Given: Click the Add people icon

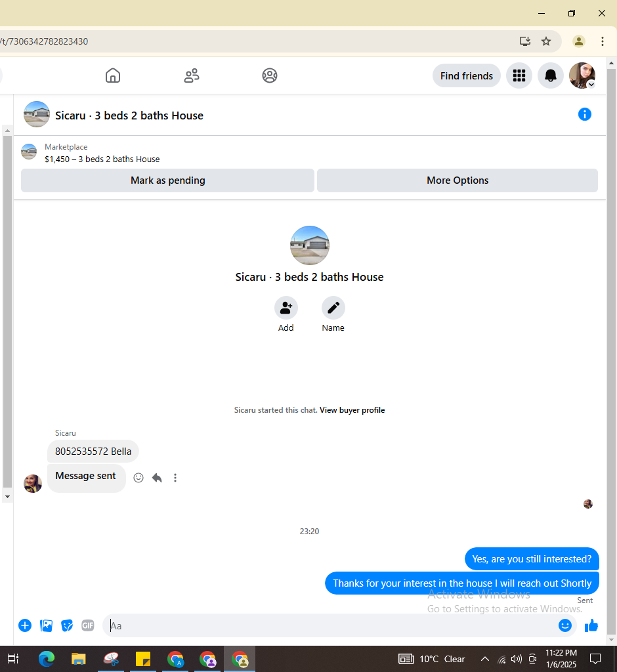Looking at the screenshot, I should pos(286,308).
